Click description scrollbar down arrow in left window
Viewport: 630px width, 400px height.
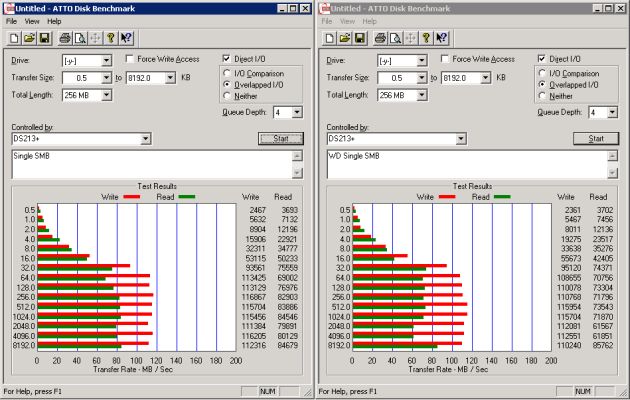pos(297,173)
